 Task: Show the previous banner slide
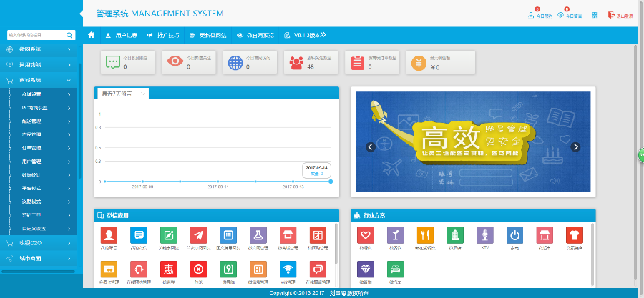(371, 146)
